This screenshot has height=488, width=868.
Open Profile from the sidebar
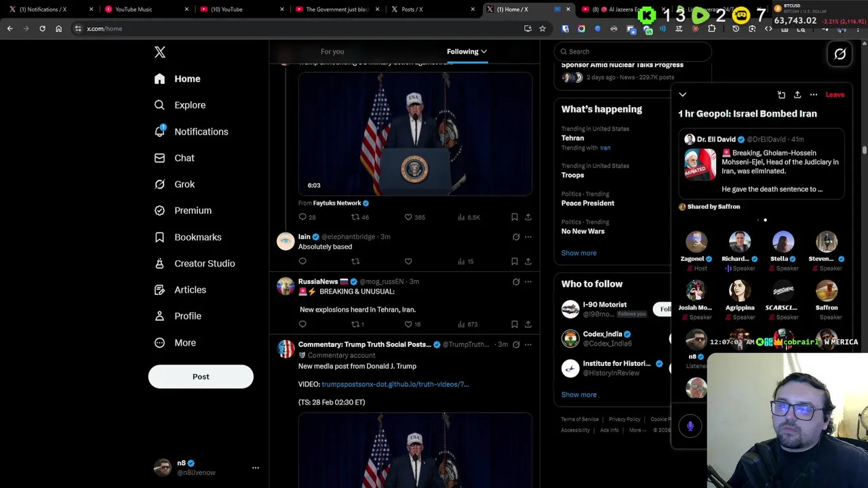(x=177, y=316)
